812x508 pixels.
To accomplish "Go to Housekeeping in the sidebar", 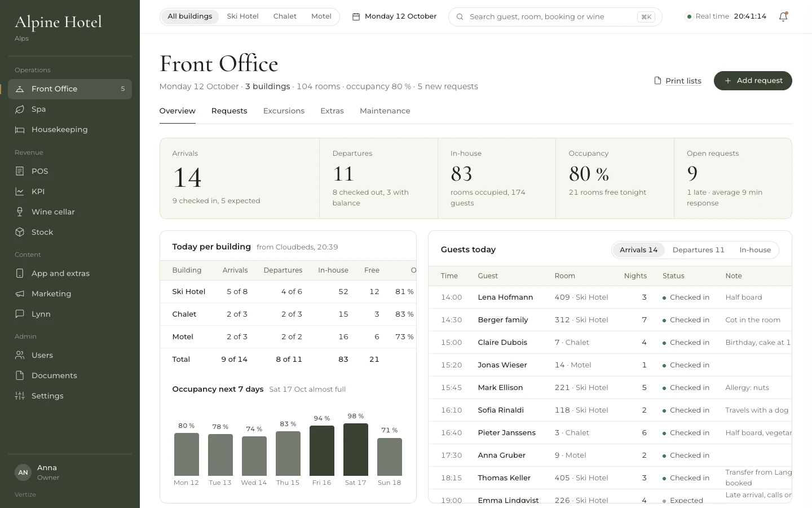I will click(x=70, y=130).
